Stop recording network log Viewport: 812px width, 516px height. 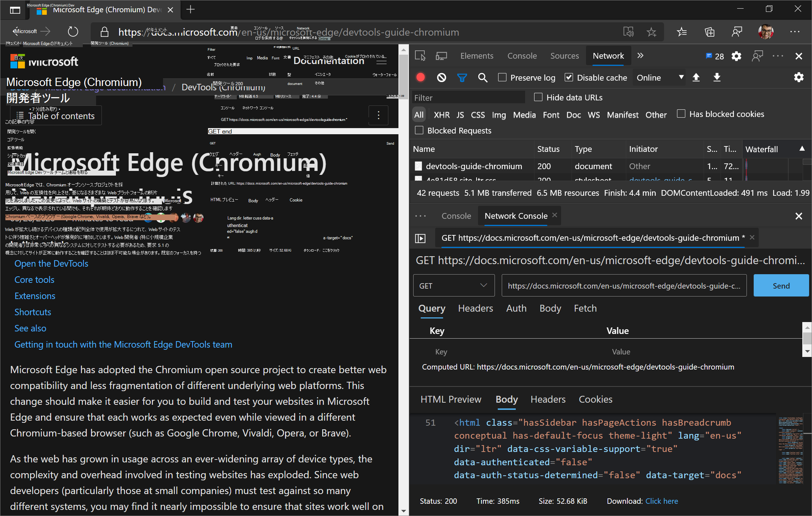pyautogui.click(x=420, y=77)
